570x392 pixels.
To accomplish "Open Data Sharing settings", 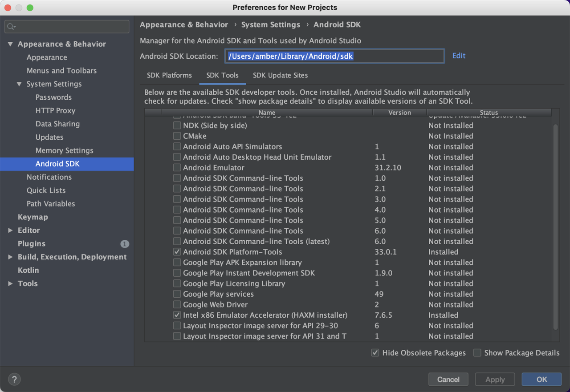I will click(57, 124).
